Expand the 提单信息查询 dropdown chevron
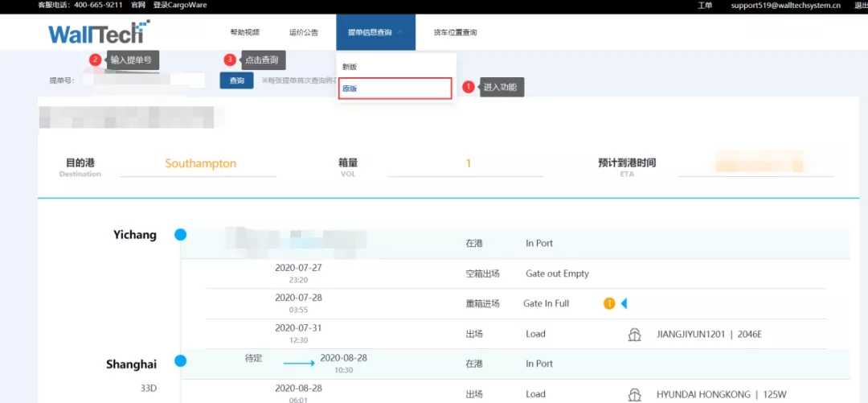 point(399,32)
